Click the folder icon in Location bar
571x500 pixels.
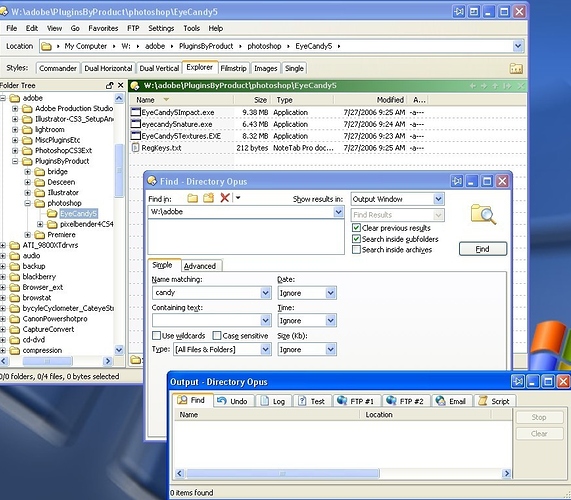coord(46,46)
